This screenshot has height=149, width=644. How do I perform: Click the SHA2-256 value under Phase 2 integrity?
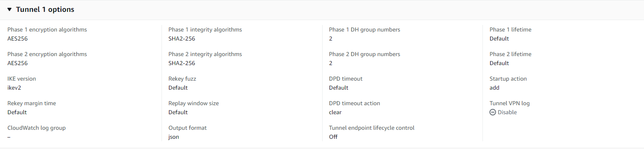coord(182,63)
